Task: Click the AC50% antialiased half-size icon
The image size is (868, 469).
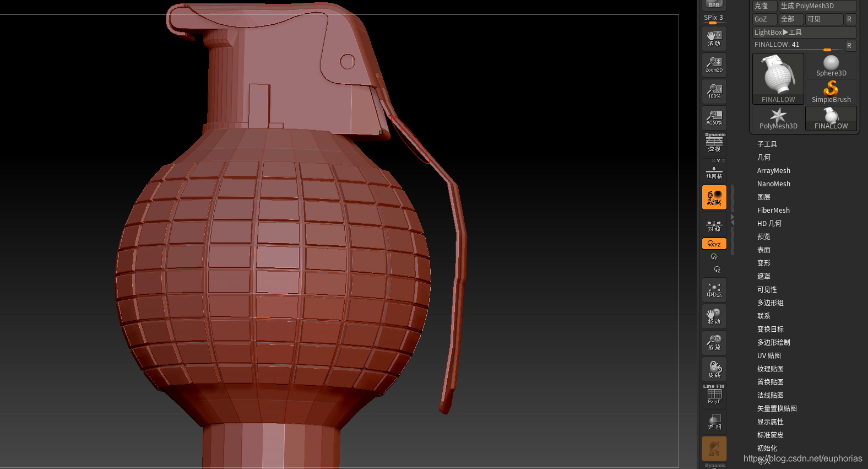Action: tap(714, 118)
